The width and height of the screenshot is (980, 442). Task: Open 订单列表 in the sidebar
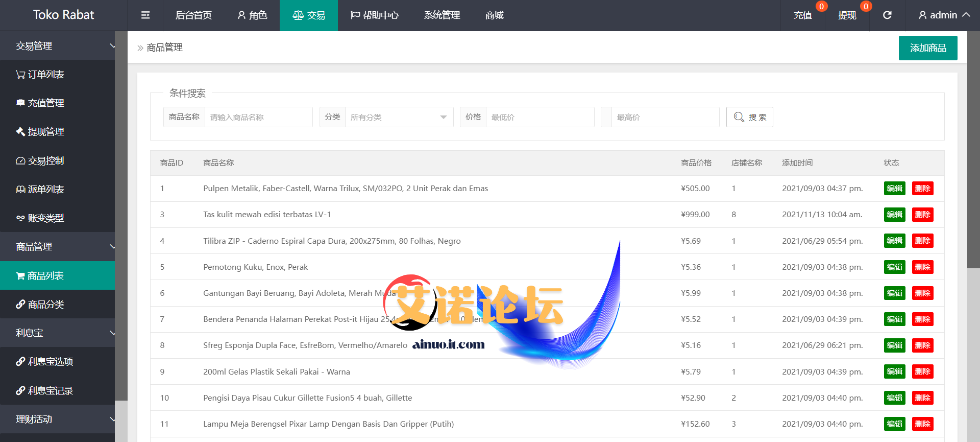click(x=57, y=74)
